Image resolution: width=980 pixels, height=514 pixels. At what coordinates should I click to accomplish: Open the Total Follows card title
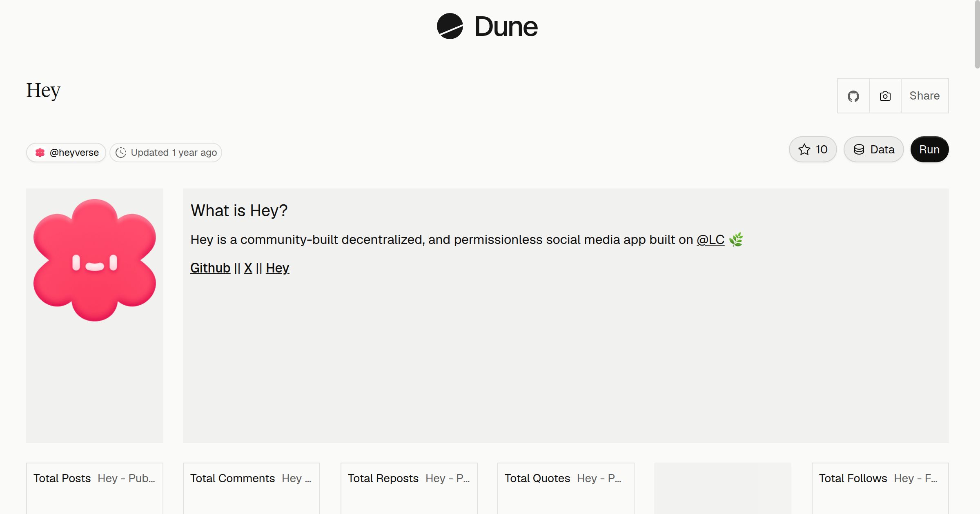853,478
